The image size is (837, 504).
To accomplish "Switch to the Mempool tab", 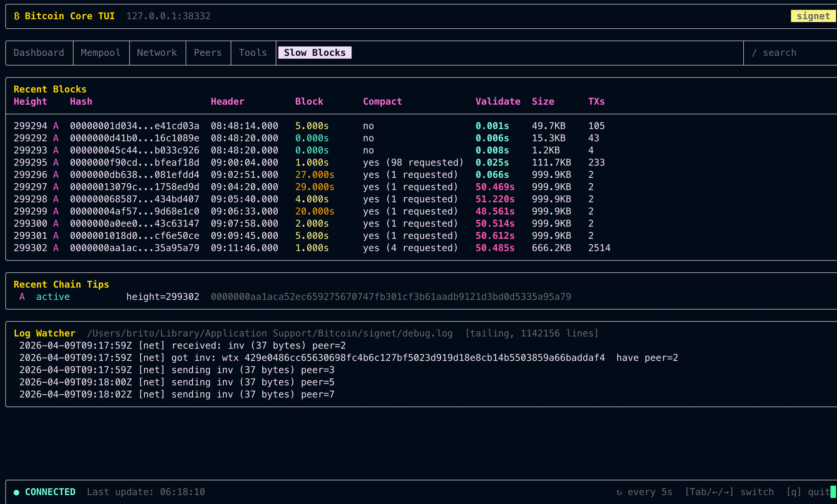I will pyautogui.click(x=101, y=53).
